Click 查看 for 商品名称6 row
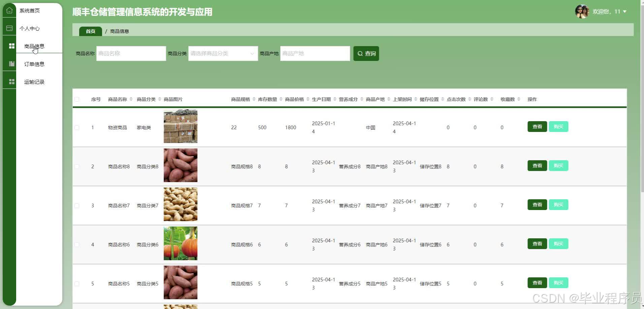The width and height of the screenshot is (644, 309). coord(537,244)
